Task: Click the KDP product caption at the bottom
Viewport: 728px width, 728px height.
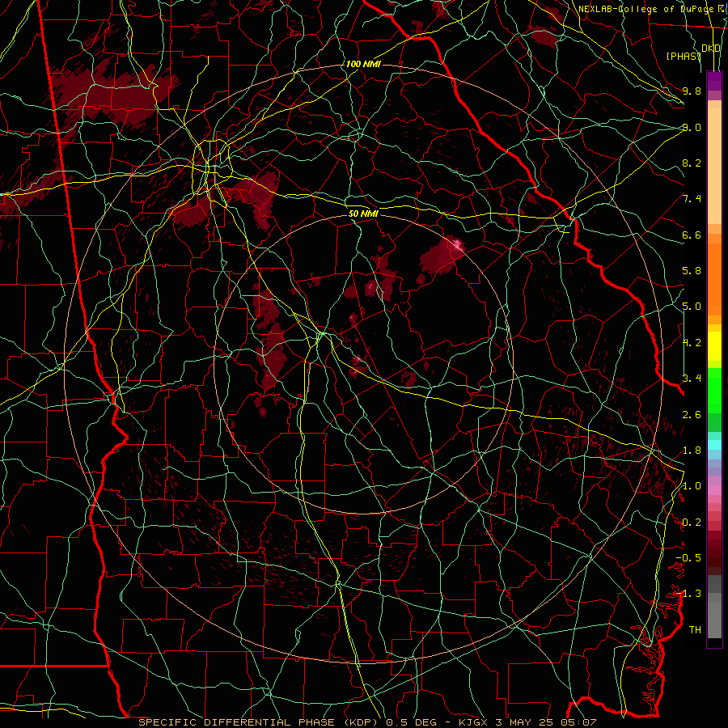Action: (x=367, y=722)
